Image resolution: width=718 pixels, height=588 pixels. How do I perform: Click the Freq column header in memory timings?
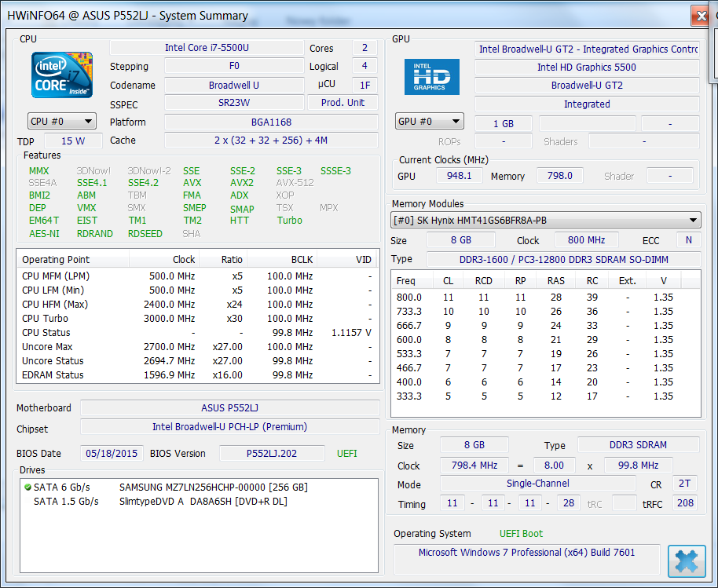(412, 280)
